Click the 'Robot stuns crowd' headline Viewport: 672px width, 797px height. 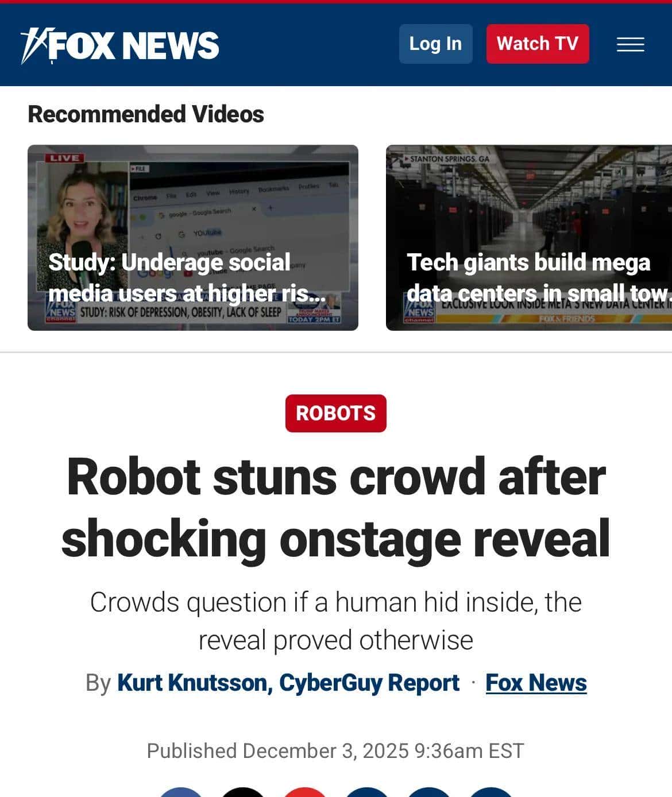pyautogui.click(x=336, y=508)
